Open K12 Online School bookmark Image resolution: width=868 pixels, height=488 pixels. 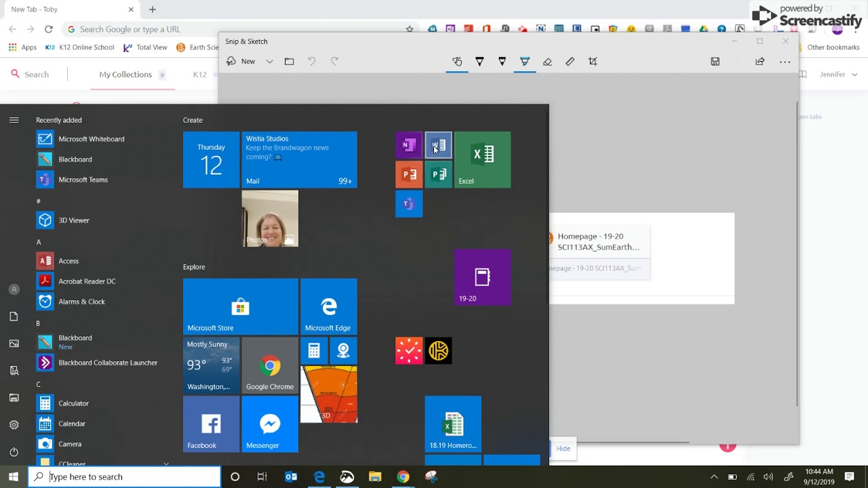80,47
